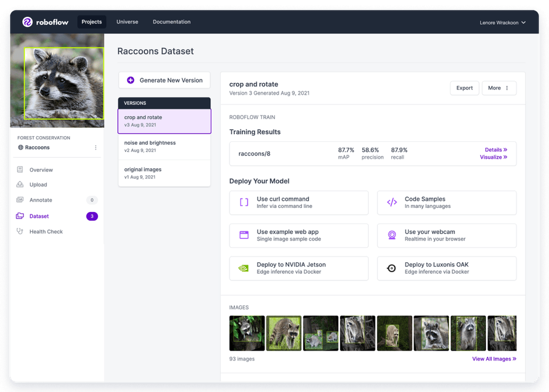Click the first raccoon image thumbnail

pos(247,333)
